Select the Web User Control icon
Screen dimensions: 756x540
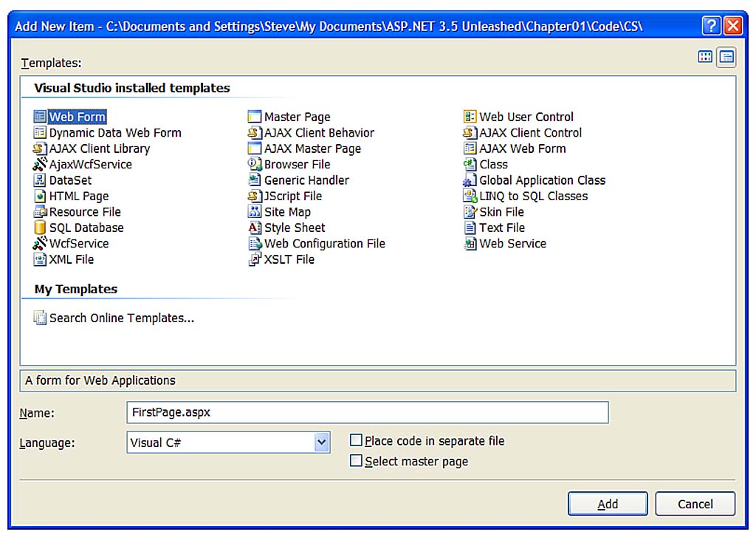pos(470,117)
